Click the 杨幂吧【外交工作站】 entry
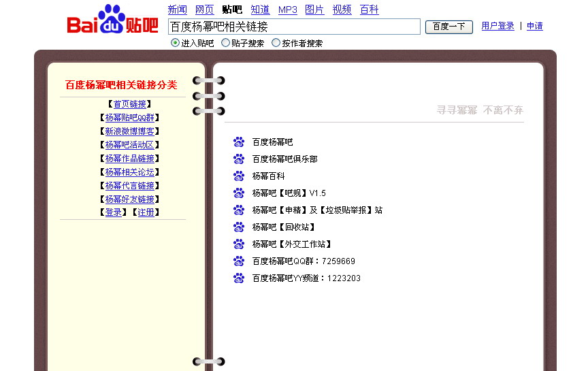Screen dimensions: 588x371 pyautogui.click(x=292, y=244)
